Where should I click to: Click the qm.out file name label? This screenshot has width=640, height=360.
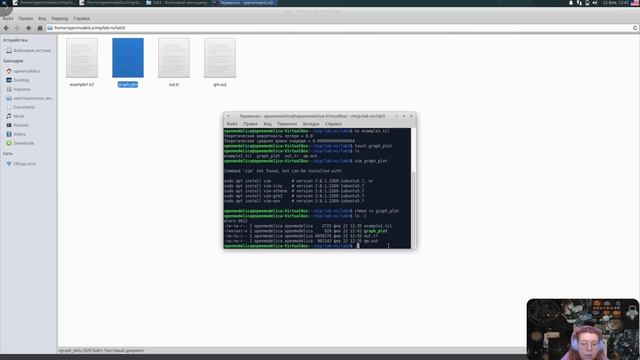[220, 84]
